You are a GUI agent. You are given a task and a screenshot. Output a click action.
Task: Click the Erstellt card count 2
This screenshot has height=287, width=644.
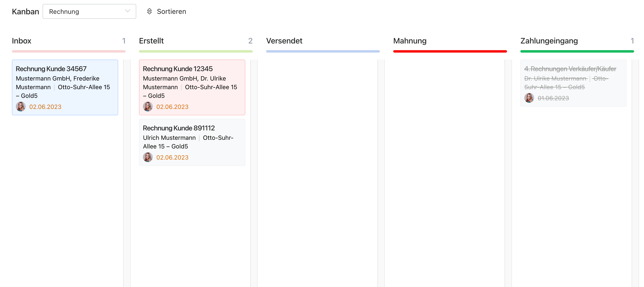point(250,41)
